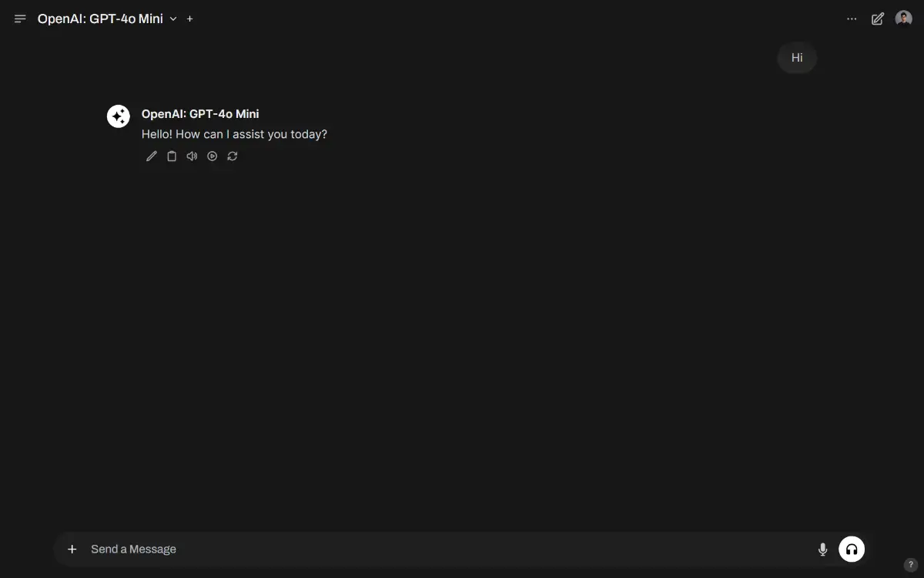Click the "Hello! How can I assist" reply text

pos(234,134)
